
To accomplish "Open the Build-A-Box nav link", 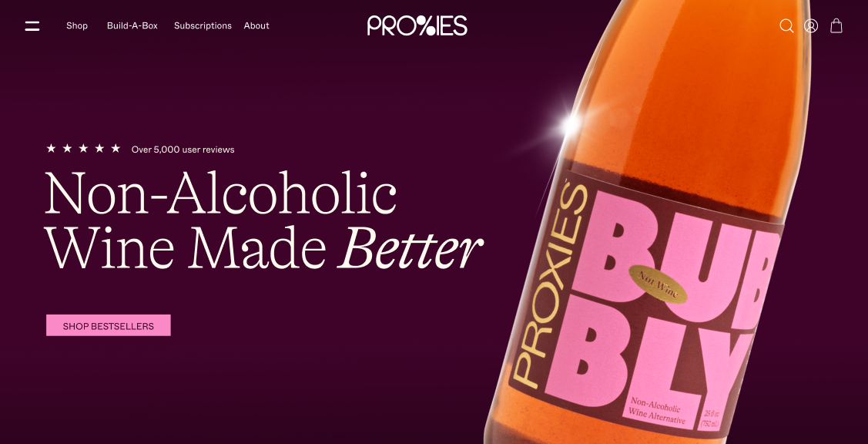I will (132, 25).
